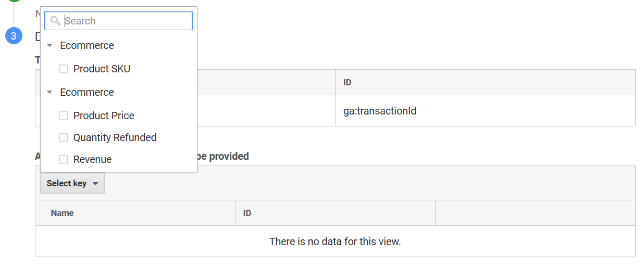Tick the Product SKU checkbox
The image size is (644, 268).
tap(64, 69)
